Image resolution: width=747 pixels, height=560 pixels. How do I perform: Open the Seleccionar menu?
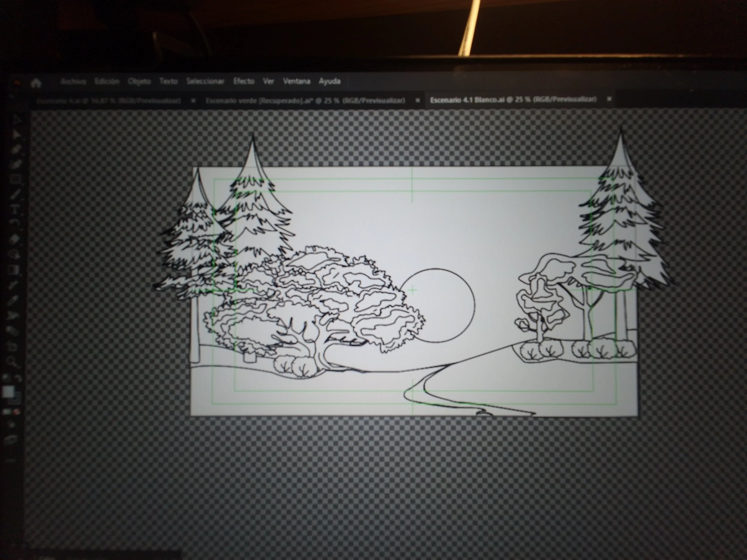[205, 81]
